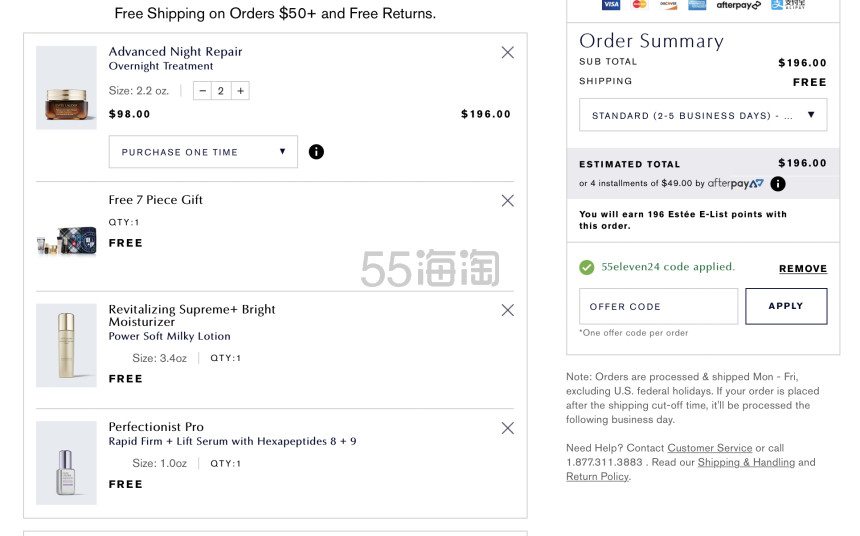Open the Purchase One Time dropdown
Screen dimensions: 860x536
(203, 152)
